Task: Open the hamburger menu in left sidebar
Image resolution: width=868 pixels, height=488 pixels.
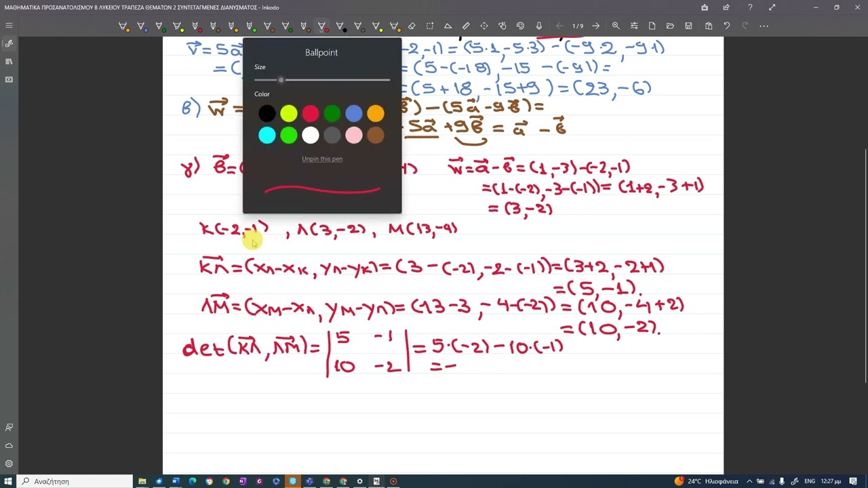Action: coord(9,26)
